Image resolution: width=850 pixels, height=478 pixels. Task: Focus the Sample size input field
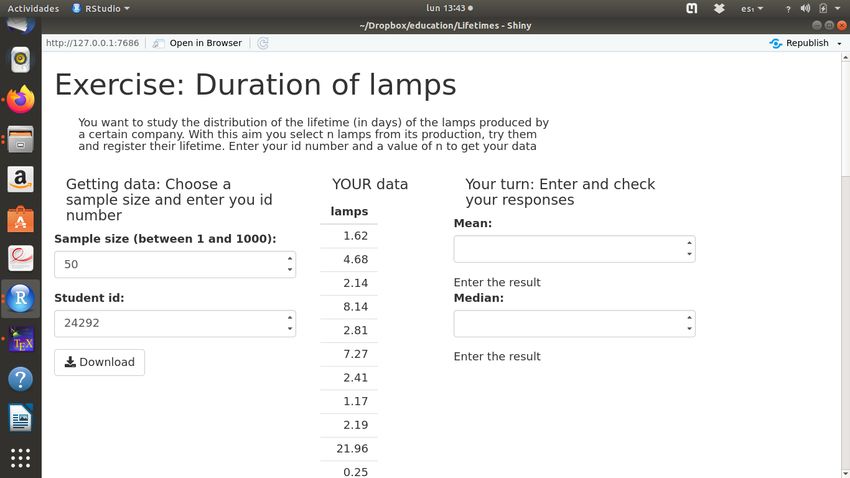point(175,264)
